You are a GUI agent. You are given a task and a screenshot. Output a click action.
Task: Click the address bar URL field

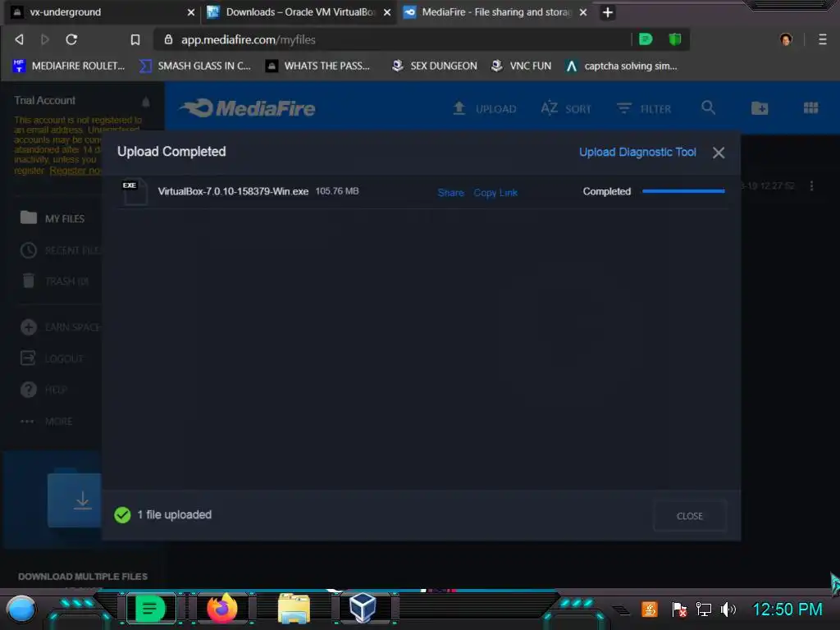(x=396, y=39)
